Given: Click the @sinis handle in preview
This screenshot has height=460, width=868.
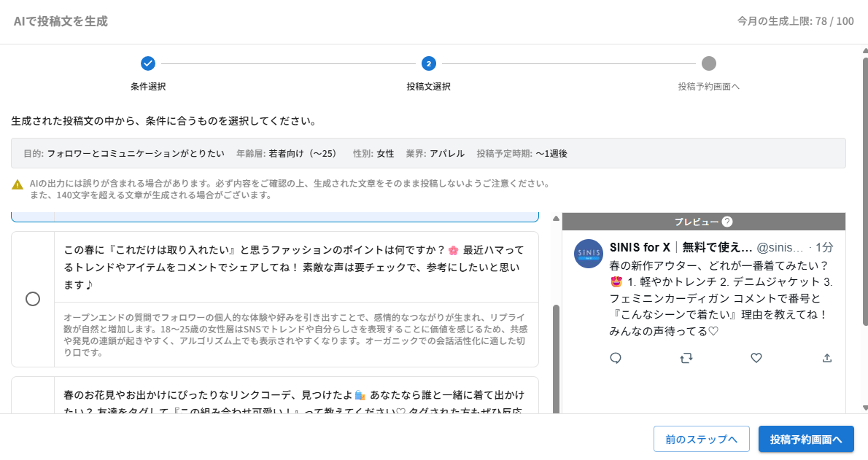Looking at the screenshot, I should point(780,247).
